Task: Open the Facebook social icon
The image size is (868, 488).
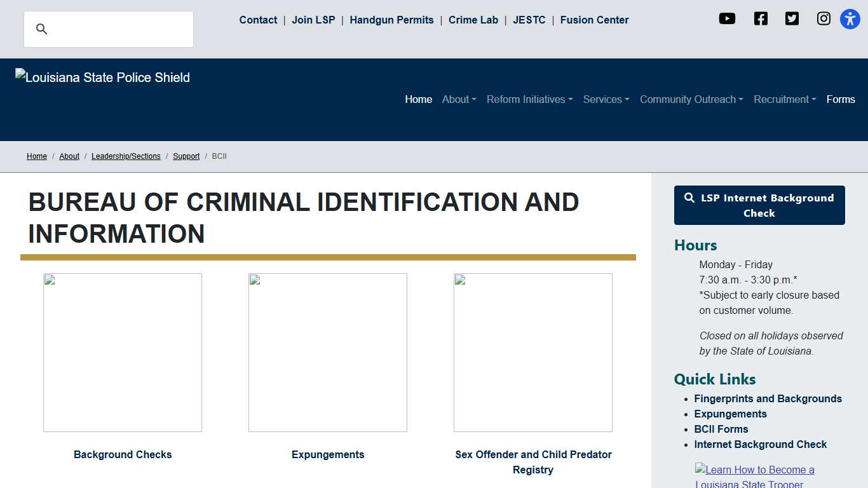Action: 761,19
